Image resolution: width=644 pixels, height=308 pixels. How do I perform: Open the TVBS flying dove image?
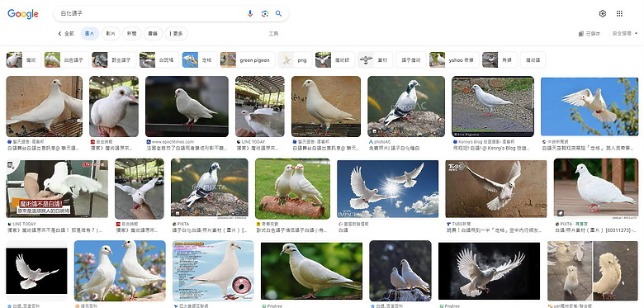[x=496, y=189]
